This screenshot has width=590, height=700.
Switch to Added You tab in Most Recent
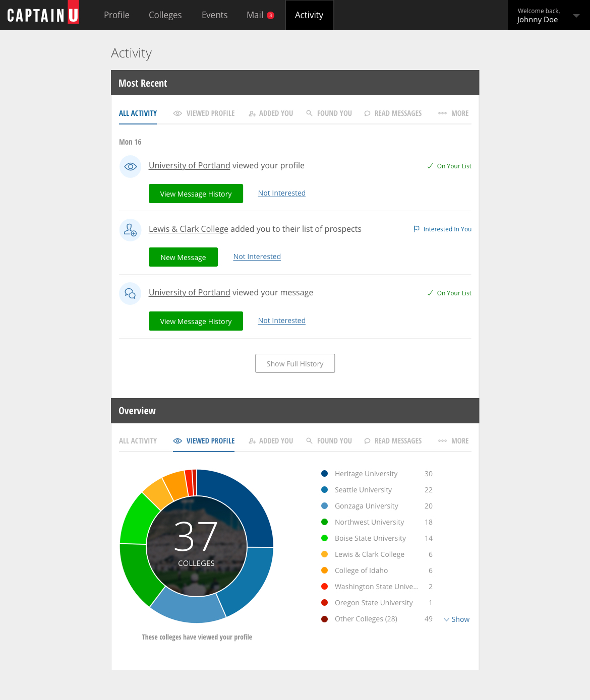(x=271, y=113)
